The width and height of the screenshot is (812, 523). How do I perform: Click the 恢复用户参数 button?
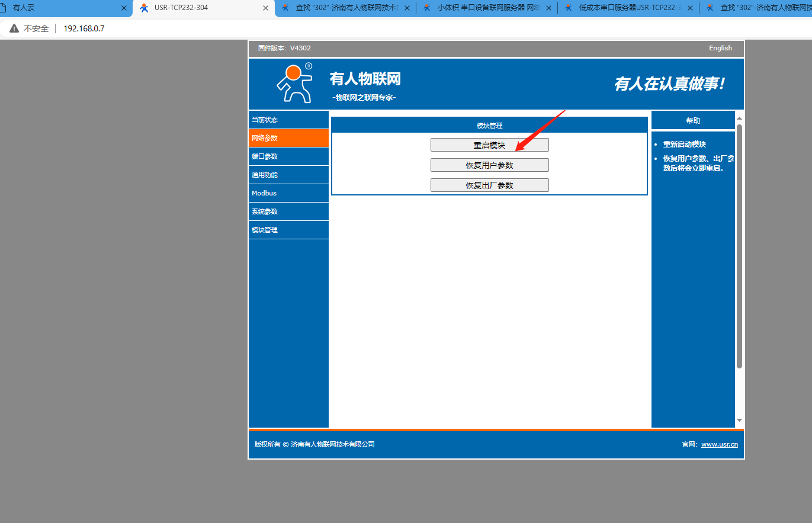click(x=490, y=165)
